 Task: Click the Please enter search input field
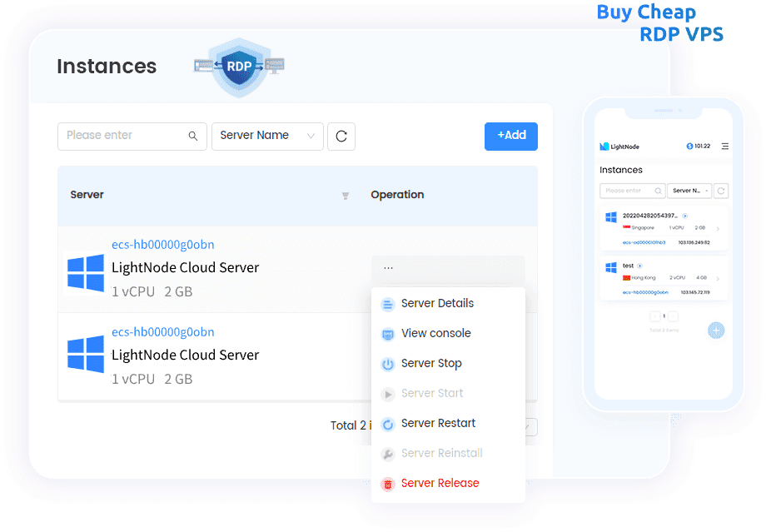(125, 136)
